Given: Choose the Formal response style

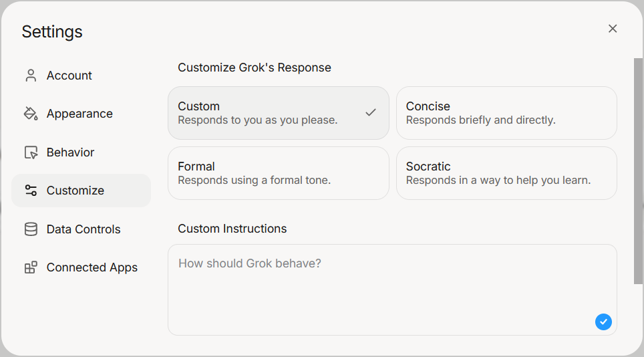Looking at the screenshot, I should point(278,173).
